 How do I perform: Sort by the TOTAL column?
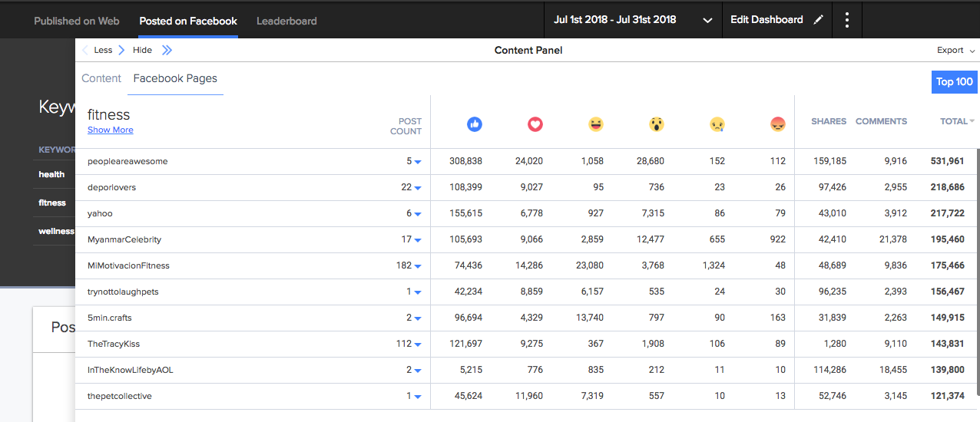coord(957,121)
